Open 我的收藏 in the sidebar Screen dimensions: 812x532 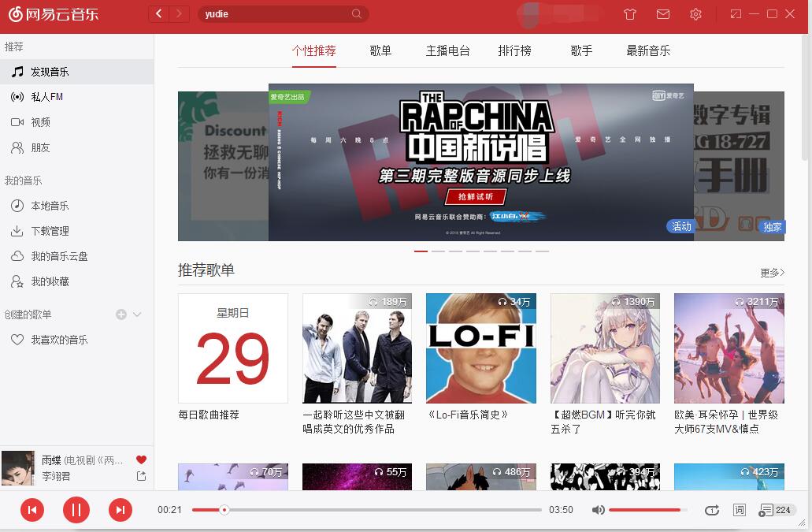tap(76, 282)
